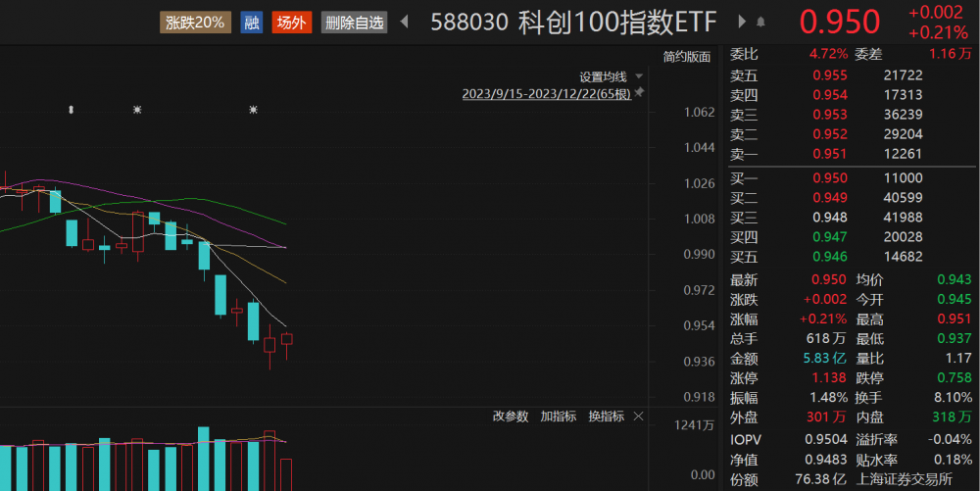Click the 外盘 value 301万

pos(825,417)
